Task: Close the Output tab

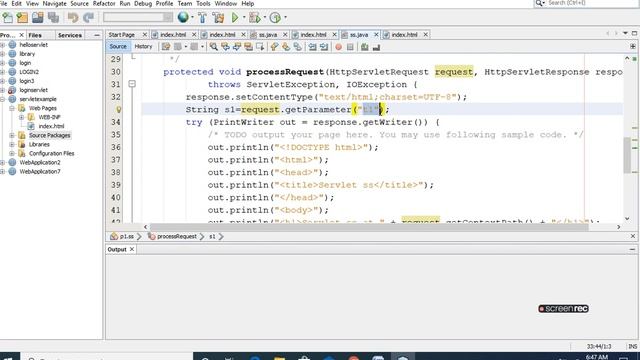Action: click(132, 249)
